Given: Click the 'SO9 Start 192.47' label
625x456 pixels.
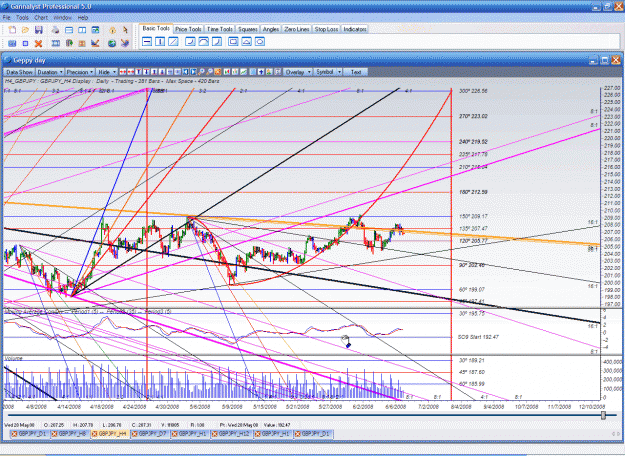Looking at the screenshot, I should click(x=478, y=337).
